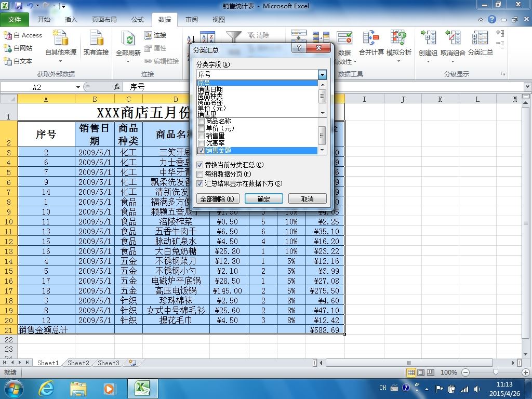Toggle 汇总结果显示在数据下方 checkbox

pyautogui.click(x=200, y=183)
